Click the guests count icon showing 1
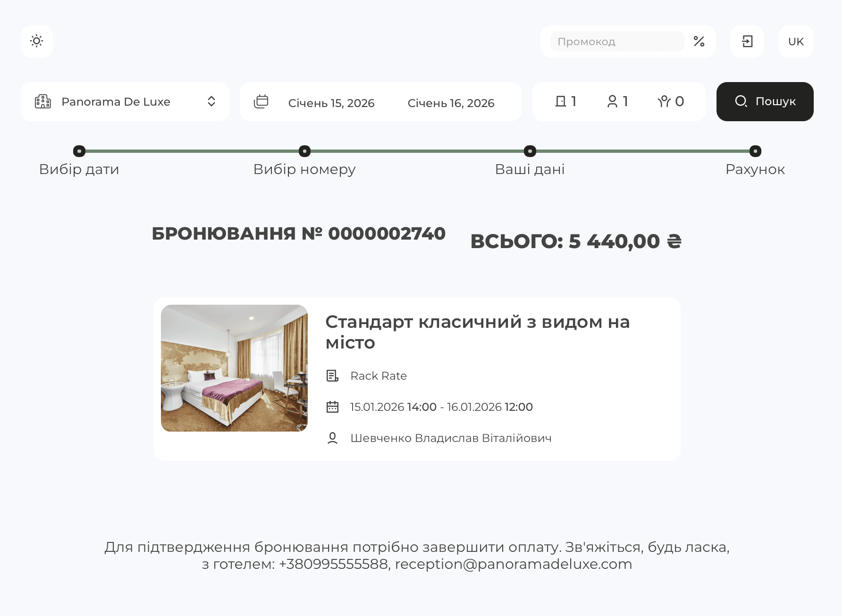The height and width of the screenshot is (616, 843). [613, 101]
